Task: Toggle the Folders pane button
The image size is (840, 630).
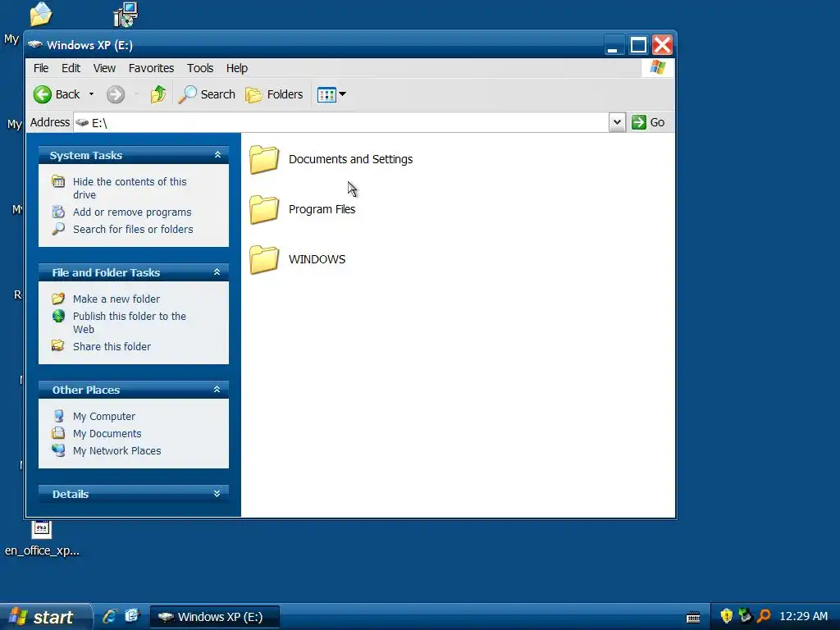Action: [x=274, y=94]
